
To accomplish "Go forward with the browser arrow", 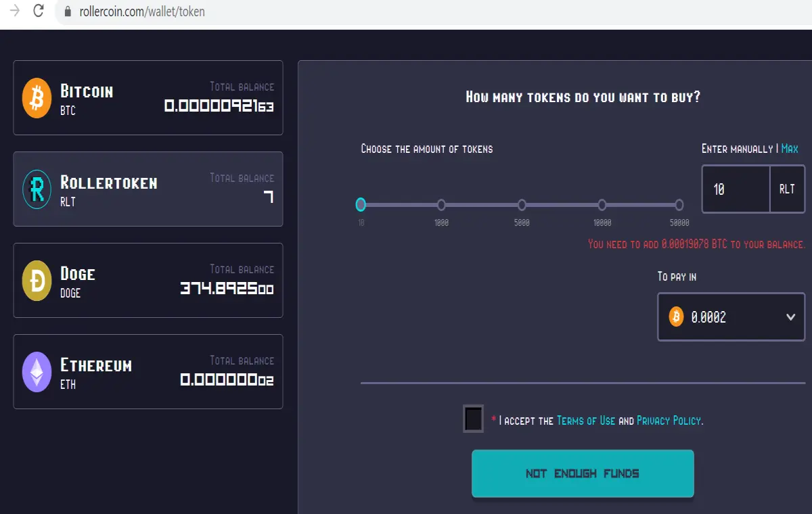I will [14, 11].
